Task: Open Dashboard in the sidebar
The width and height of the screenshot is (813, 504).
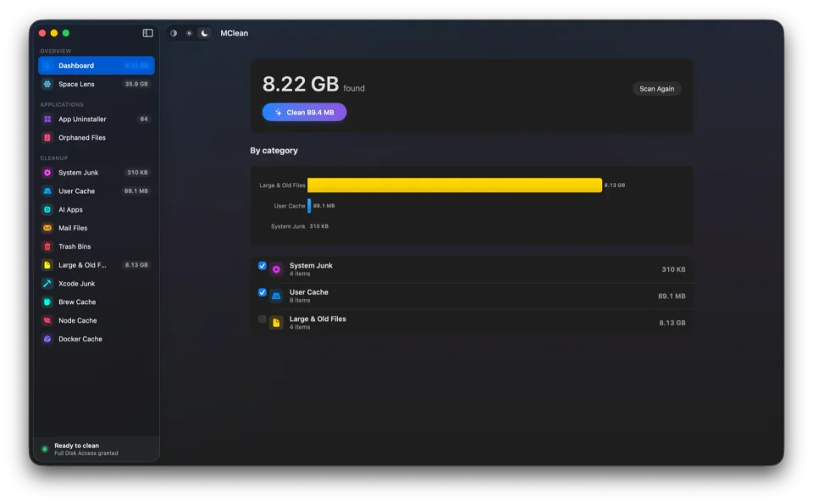Action: [97, 65]
